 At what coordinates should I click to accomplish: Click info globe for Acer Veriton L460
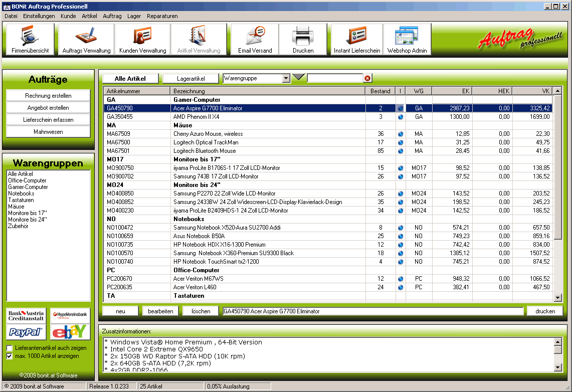click(401, 287)
